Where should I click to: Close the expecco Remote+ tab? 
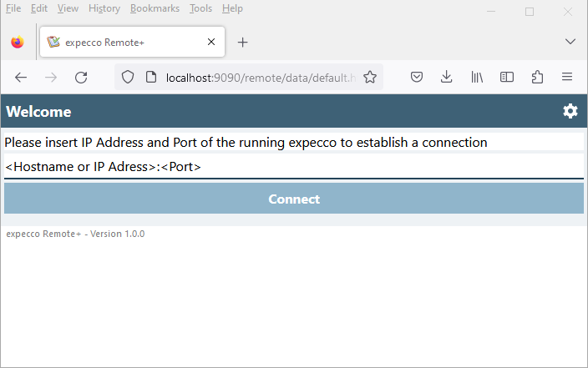(211, 42)
